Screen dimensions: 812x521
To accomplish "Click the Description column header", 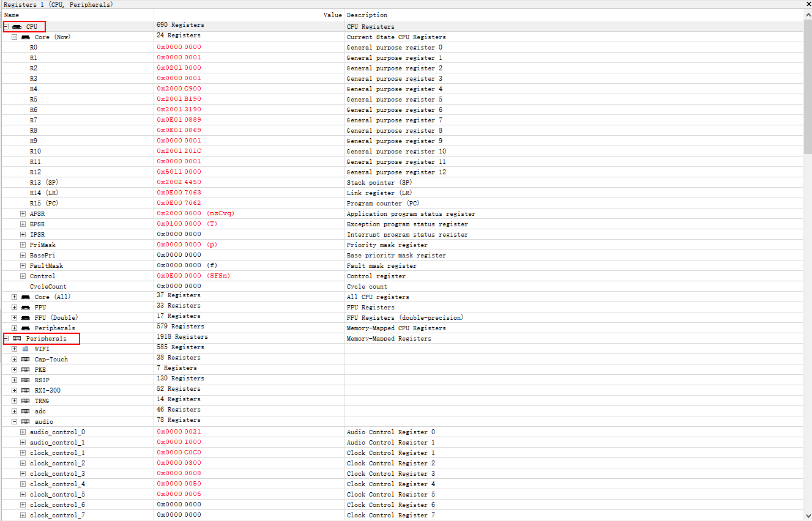I will tap(367, 15).
